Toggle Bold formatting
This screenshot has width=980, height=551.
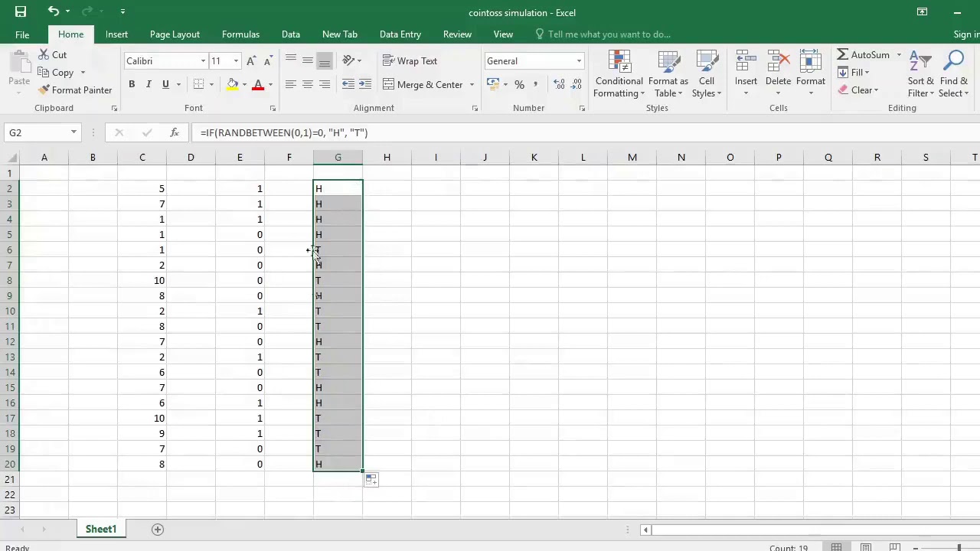coord(132,84)
